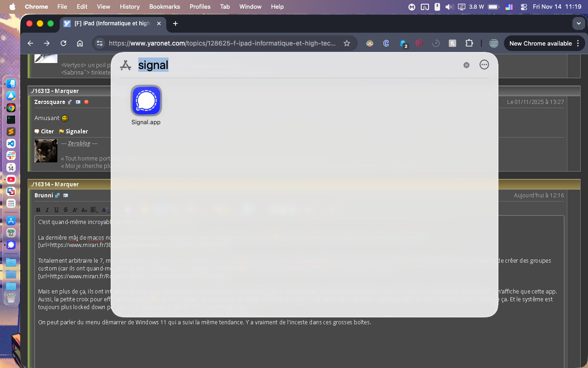Open macOS Control Center in menu bar

tap(524, 7)
